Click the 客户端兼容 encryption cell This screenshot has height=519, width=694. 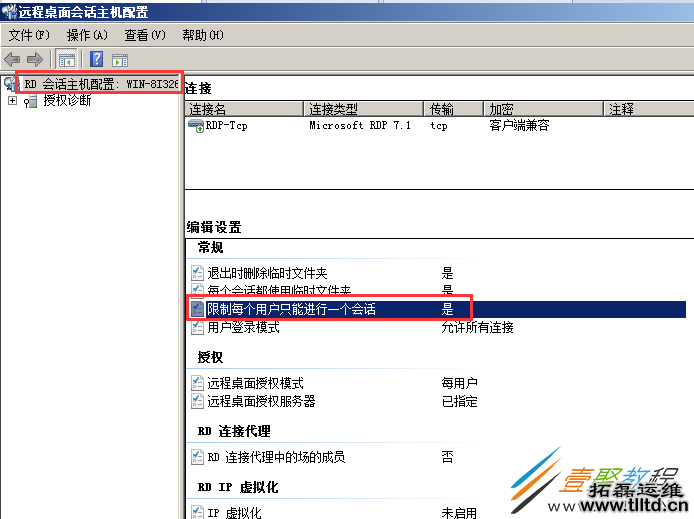point(519,126)
